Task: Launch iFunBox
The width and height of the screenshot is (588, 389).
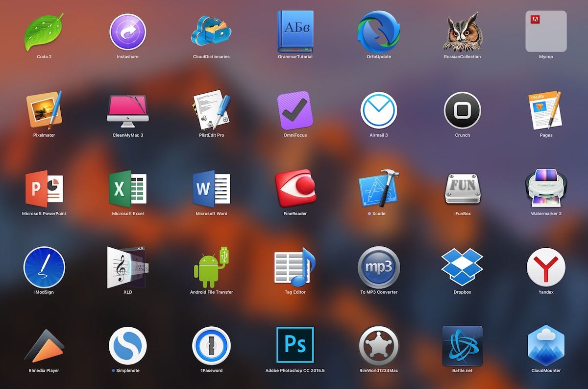Action: (462, 189)
